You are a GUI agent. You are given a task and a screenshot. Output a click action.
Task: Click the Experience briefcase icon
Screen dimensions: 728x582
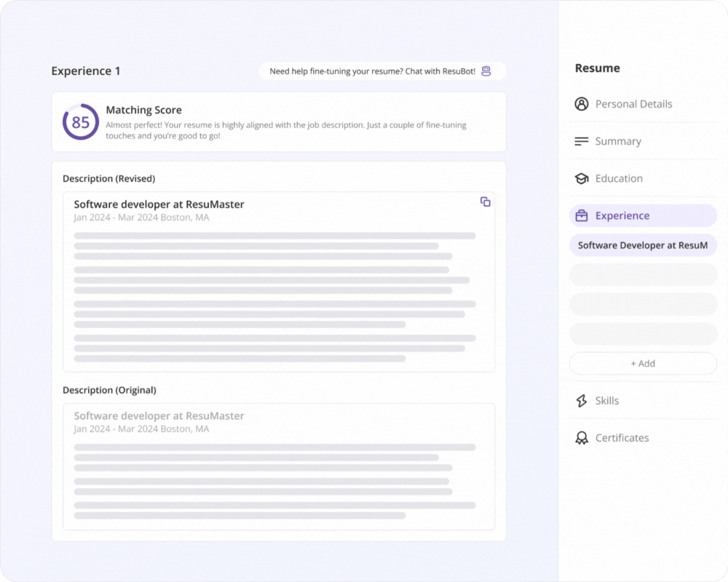click(581, 216)
